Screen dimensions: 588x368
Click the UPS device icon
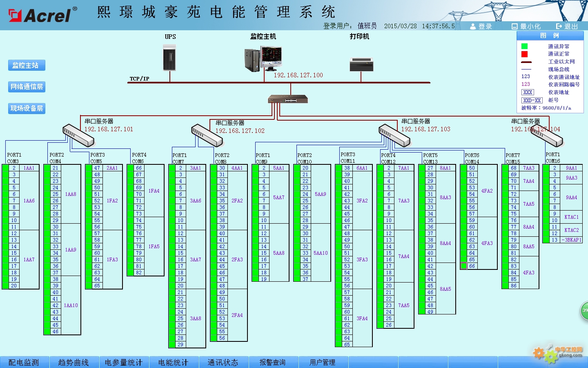(x=169, y=58)
